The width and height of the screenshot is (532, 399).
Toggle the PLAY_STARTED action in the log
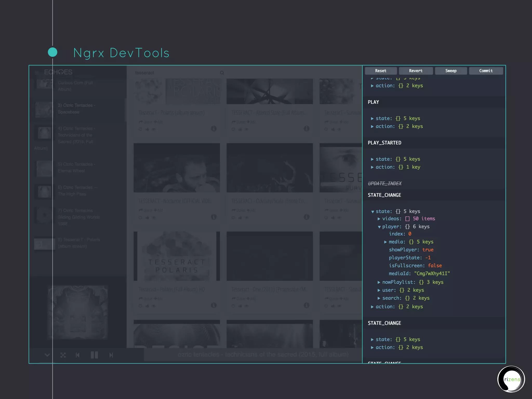click(x=384, y=143)
